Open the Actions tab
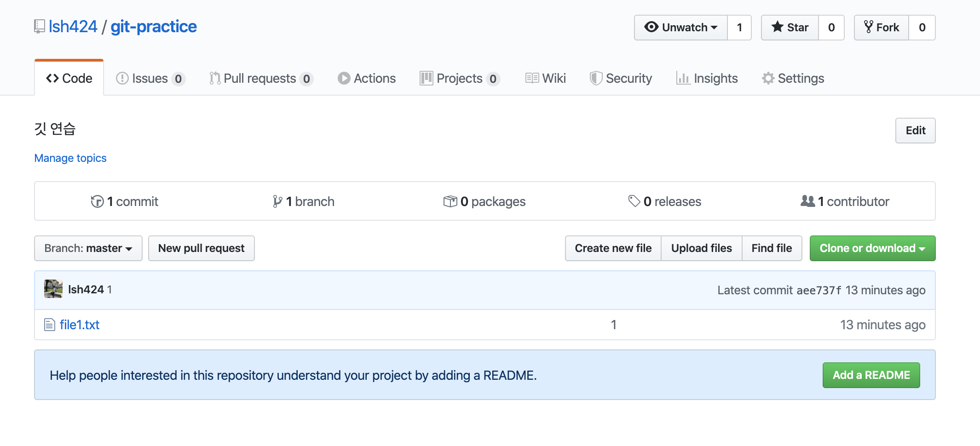 click(367, 79)
